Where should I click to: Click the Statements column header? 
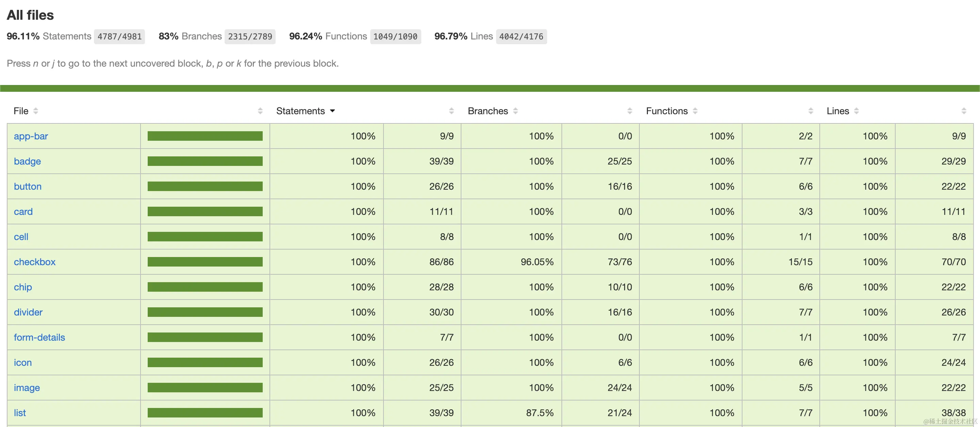pos(300,111)
